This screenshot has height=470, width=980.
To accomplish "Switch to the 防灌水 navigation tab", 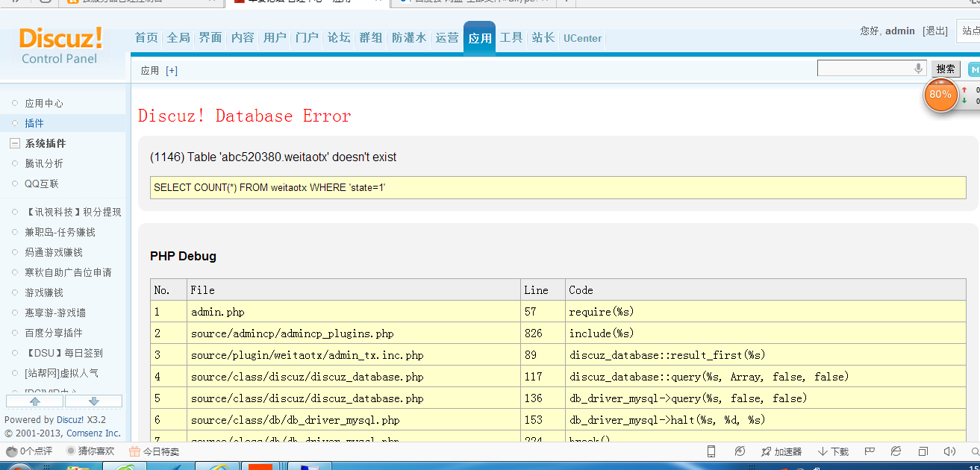I will point(408,37).
